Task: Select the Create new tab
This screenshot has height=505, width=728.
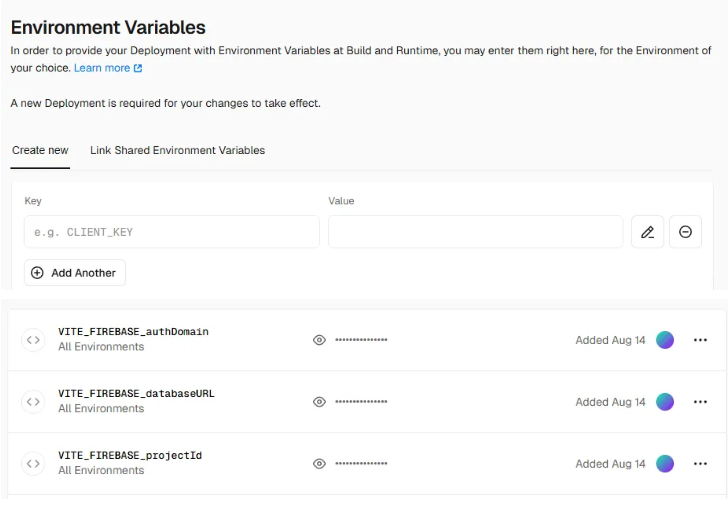Action: (x=40, y=151)
